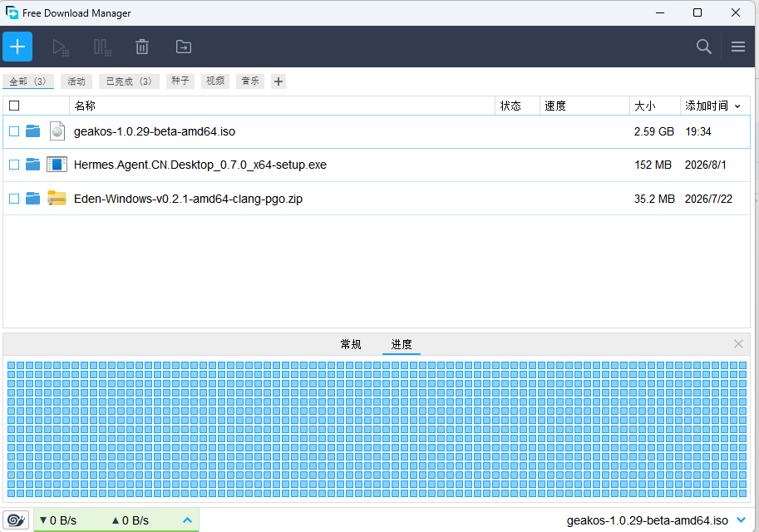Expand the speed panel up chevron
Image resolution: width=759 pixels, height=532 pixels.
(187, 520)
